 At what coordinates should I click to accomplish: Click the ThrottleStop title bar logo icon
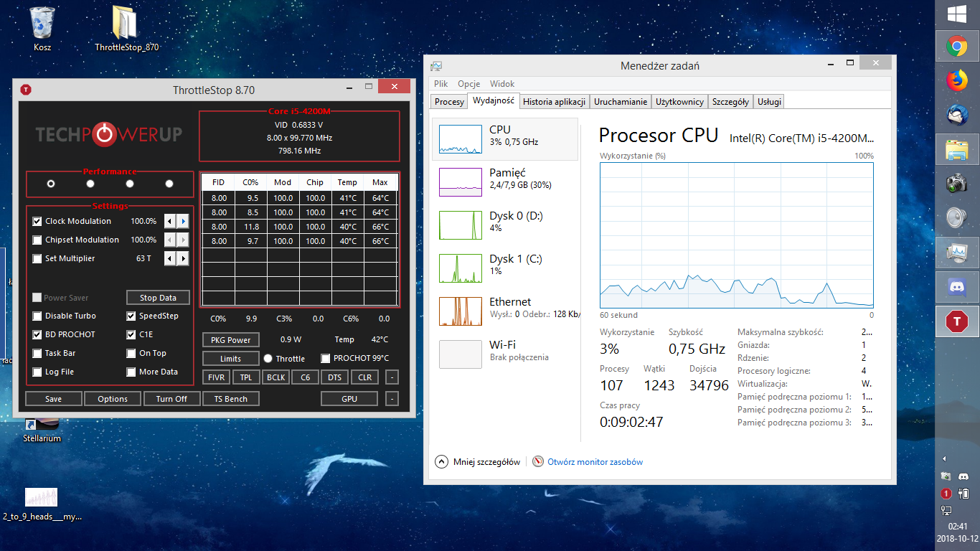pyautogui.click(x=26, y=90)
